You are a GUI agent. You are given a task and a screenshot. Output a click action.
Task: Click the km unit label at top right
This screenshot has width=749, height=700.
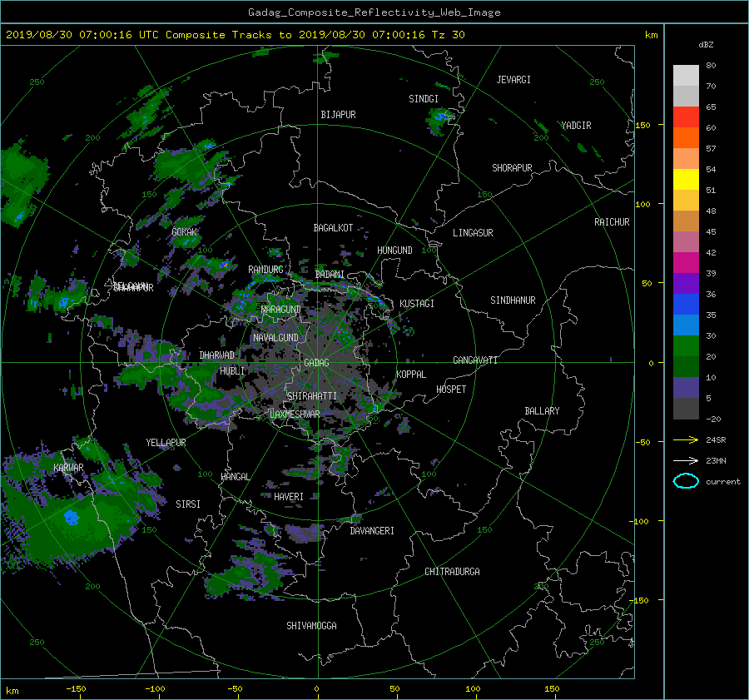tap(651, 35)
